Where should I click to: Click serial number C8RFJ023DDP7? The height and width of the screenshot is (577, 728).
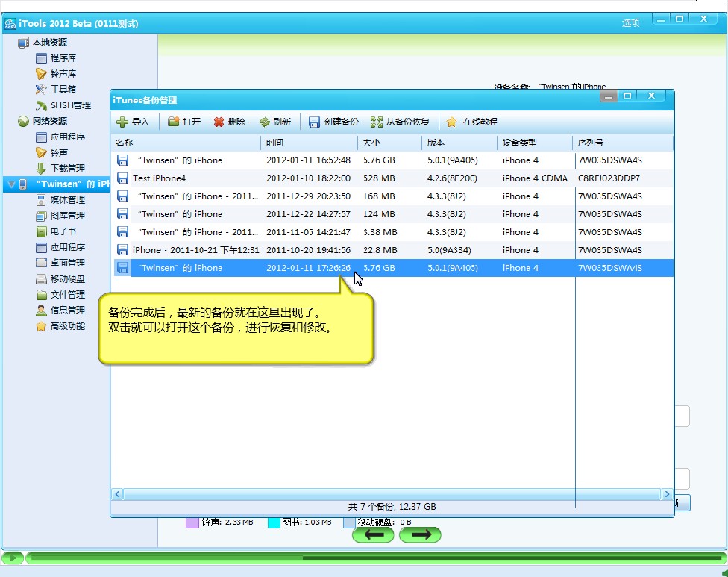609,178
